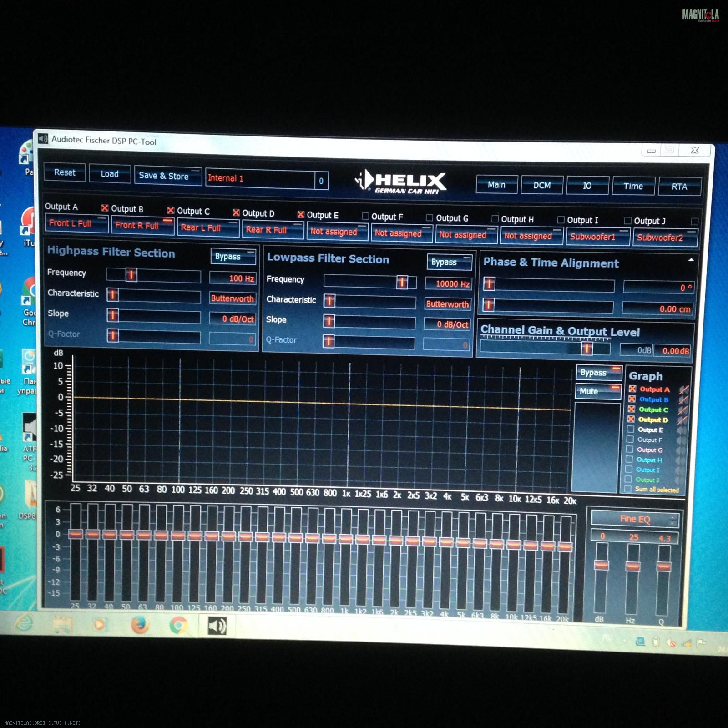This screenshot has height=728, width=728.
Task: Open the Rear R Full channel assignment
Action: click(273, 230)
